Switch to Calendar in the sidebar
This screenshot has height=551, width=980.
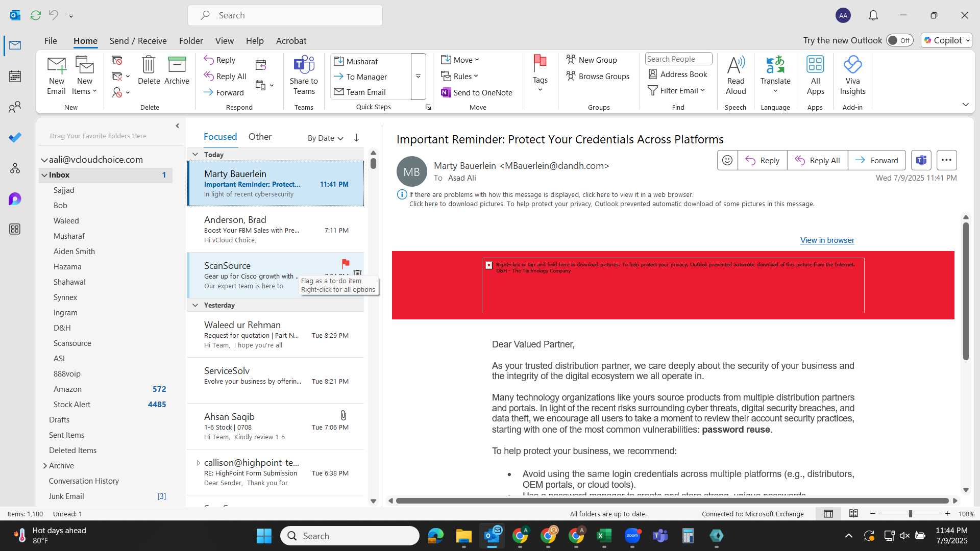click(15, 76)
